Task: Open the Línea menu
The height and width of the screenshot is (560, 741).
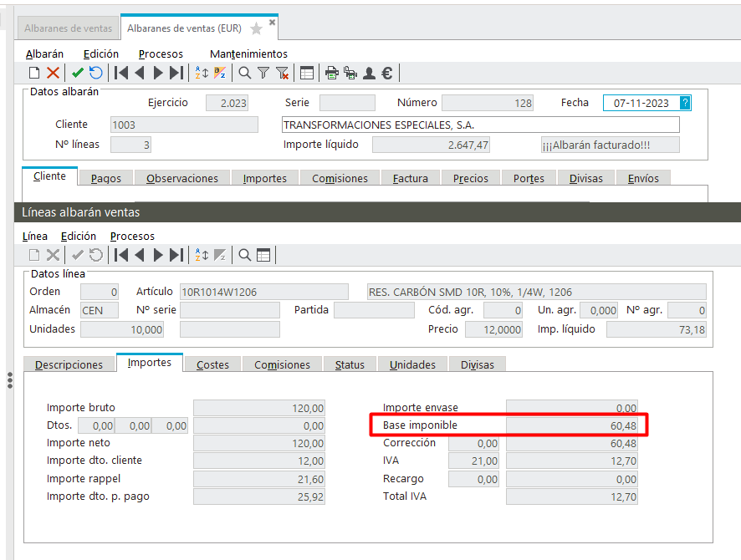Action: [35, 236]
